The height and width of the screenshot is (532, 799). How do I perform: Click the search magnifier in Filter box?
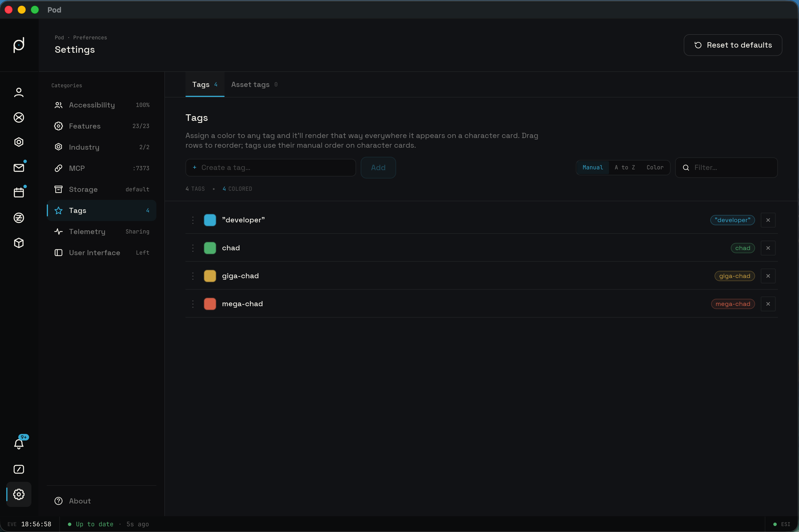click(686, 168)
